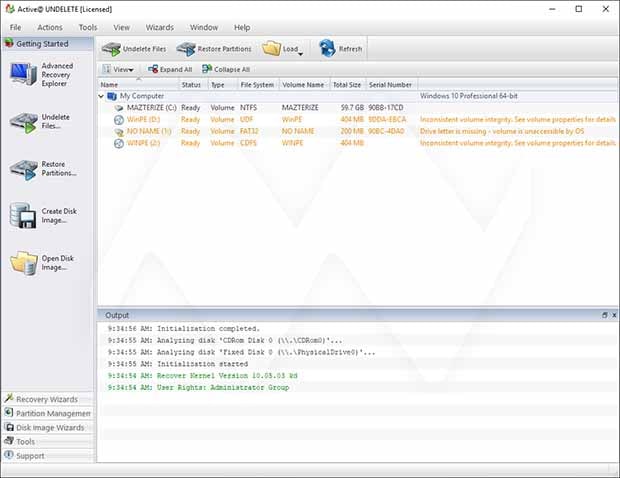
Task: Sort by Serial Number column header
Action: point(392,85)
